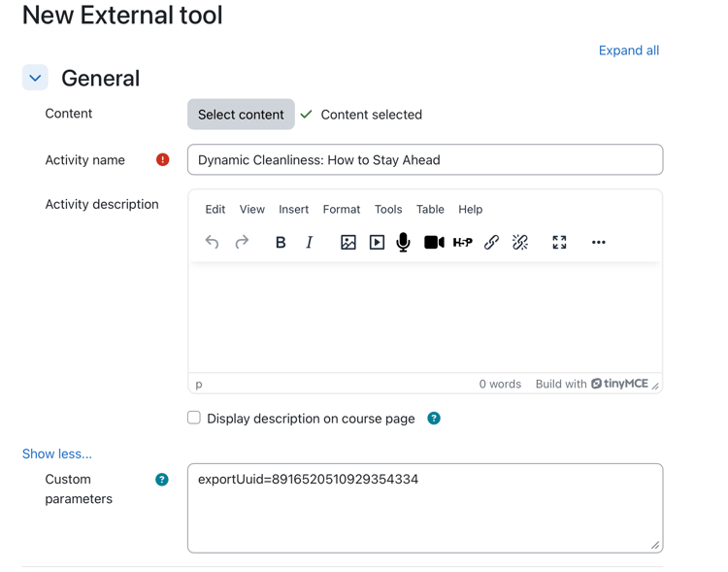Open the Edit menu
This screenshot has height=572, width=728.
[215, 209]
